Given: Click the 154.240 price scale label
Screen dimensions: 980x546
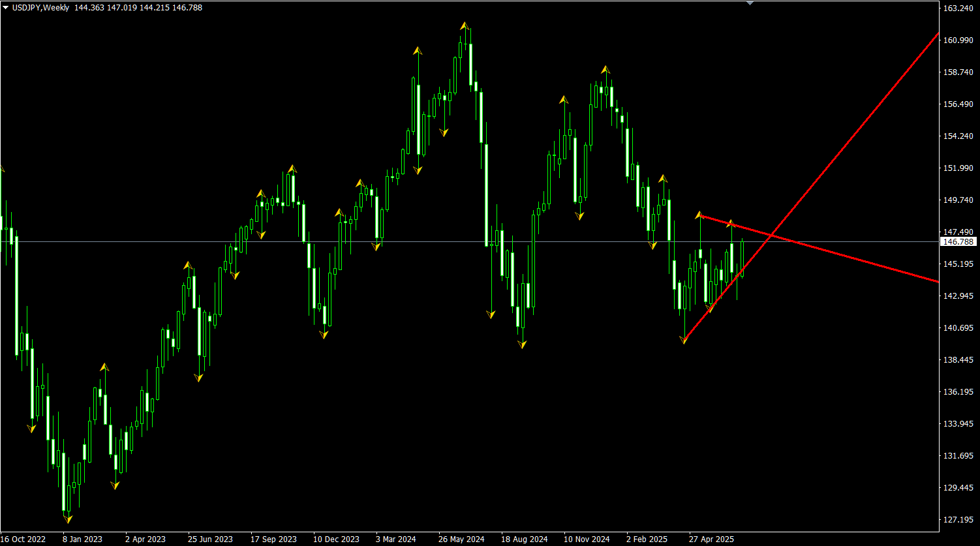Looking at the screenshot, I should pyautogui.click(x=958, y=136).
